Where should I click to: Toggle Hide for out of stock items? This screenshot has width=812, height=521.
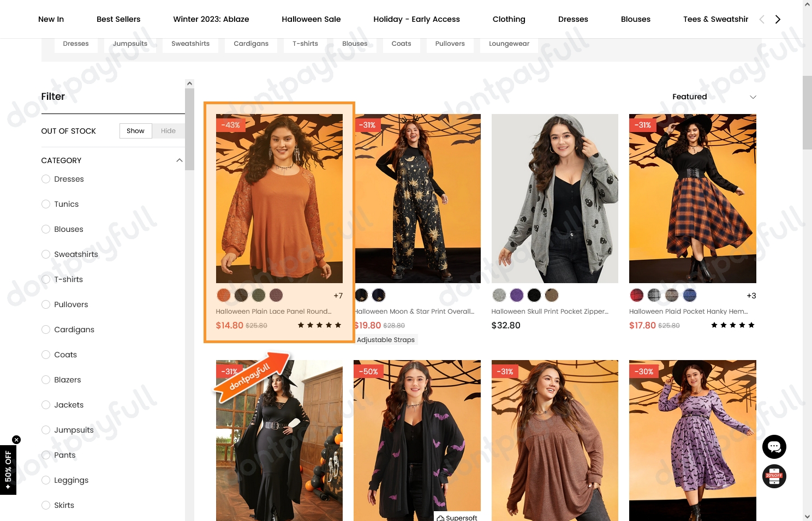(168, 130)
